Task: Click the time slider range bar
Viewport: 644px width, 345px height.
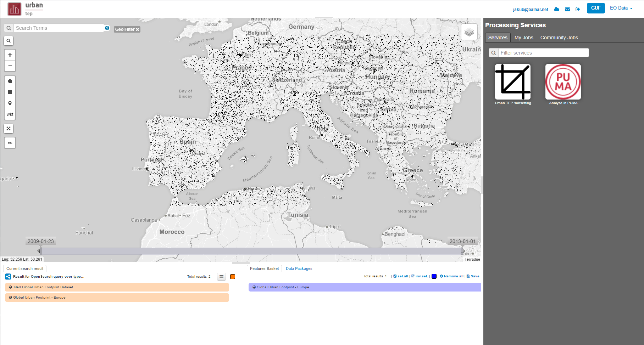Action: [251, 251]
